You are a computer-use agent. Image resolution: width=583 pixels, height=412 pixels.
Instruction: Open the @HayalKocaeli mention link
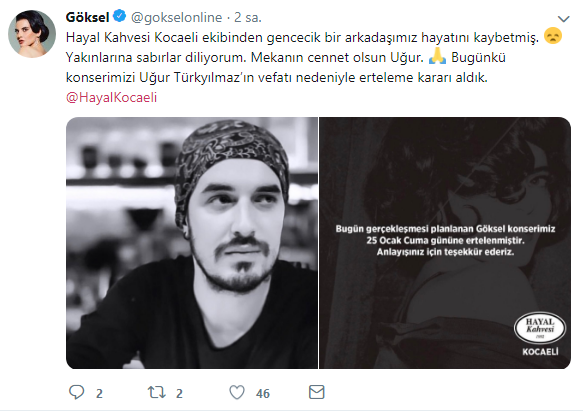tap(112, 97)
